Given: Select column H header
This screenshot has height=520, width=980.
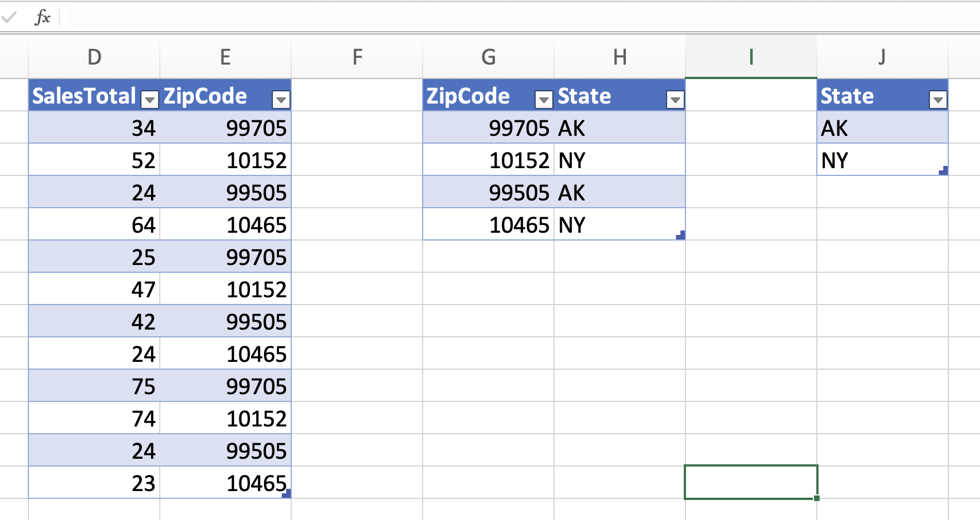Looking at the screenshot, I should tap(620, 56).
